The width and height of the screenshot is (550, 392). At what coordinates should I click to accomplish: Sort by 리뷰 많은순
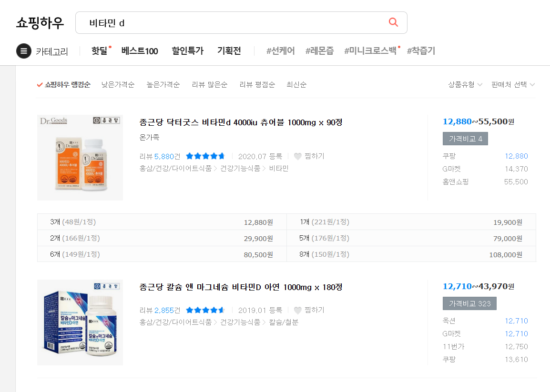click(x=209, y=84)
